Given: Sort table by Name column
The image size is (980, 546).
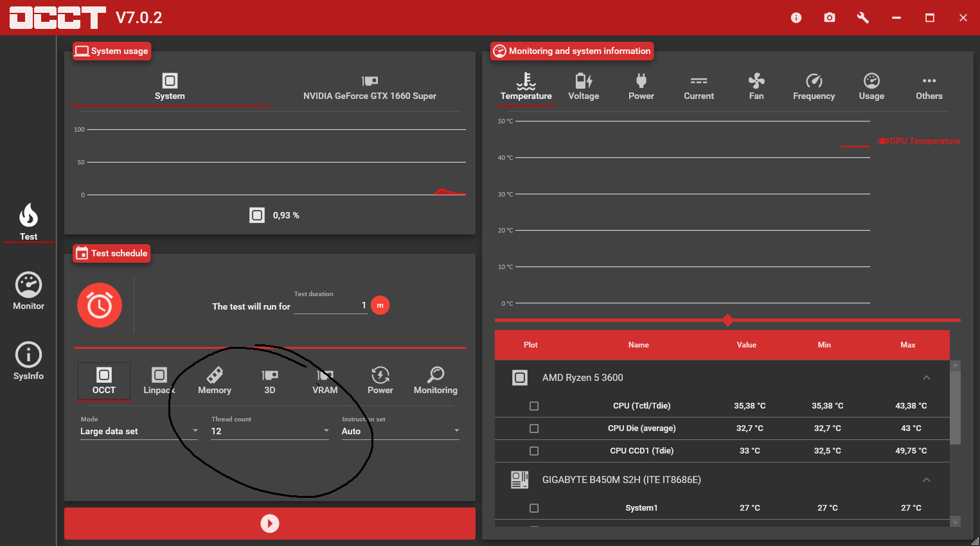Looking at the screenshot, I should [x=639, y=345].
